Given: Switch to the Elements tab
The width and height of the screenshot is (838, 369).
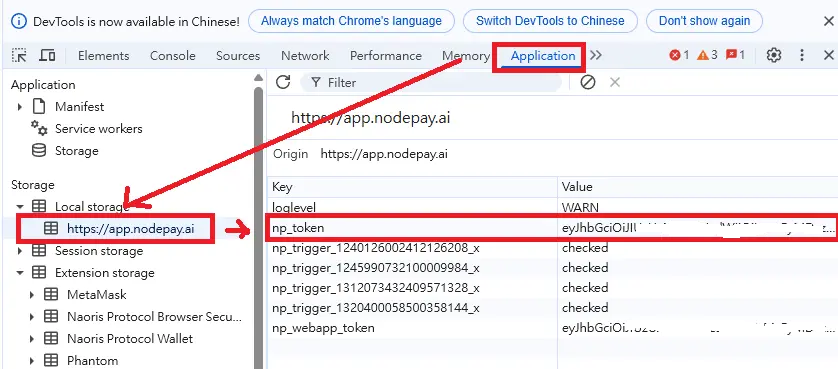Looking at the screenshot, I should coord(104,56).
